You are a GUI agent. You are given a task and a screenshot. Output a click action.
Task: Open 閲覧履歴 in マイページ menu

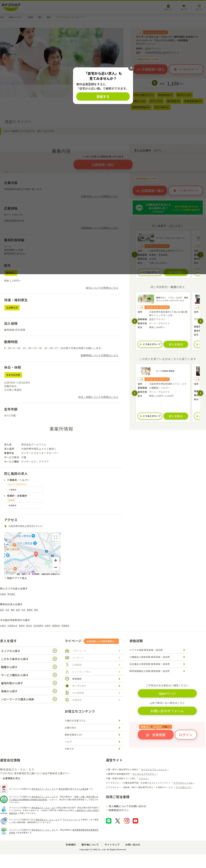tap(94, 679)
